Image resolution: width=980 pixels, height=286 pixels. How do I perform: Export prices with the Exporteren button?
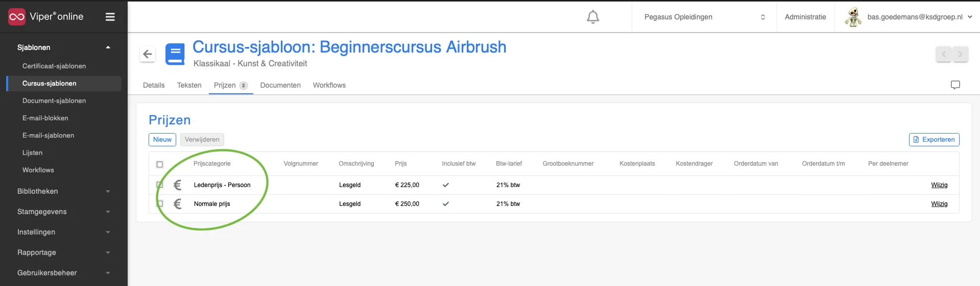click(934, 140)
